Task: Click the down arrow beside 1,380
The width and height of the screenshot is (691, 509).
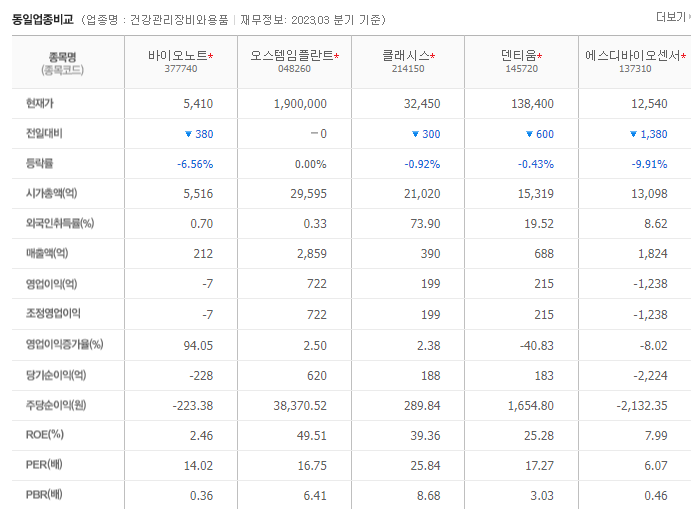Action: (x=633, y=134)
